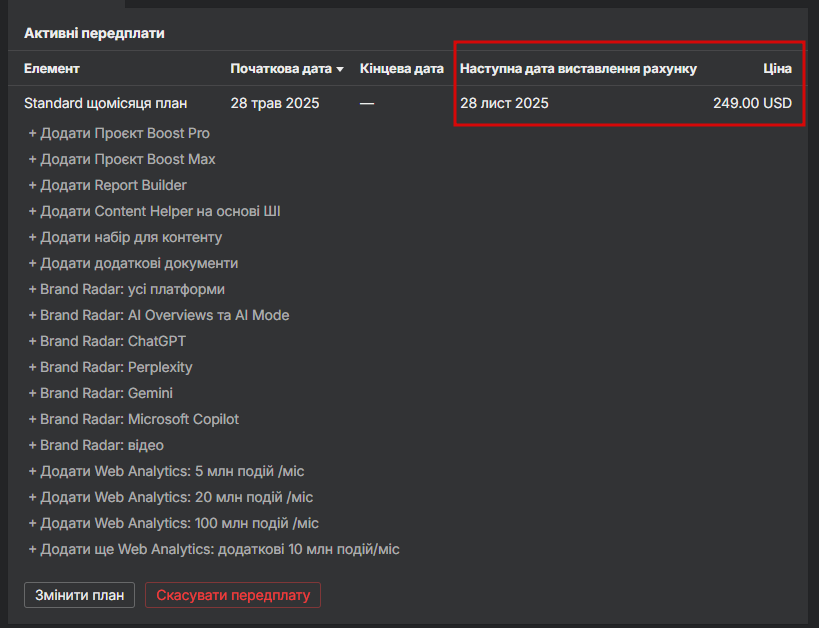Add Brand Radar: відео add-on
This screenshot has width=819, height=628.
(x=96, y=445)
